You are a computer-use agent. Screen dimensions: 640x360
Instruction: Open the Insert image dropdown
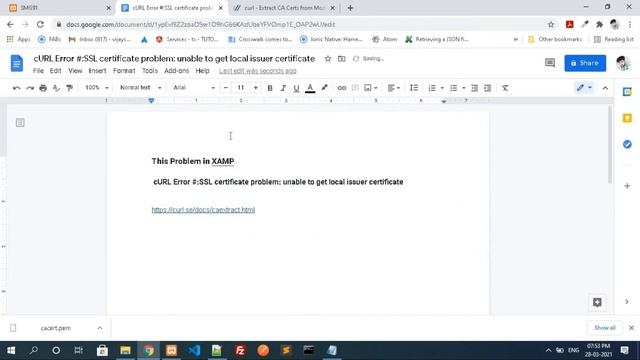pyautogui.click(x=371, y=88)
